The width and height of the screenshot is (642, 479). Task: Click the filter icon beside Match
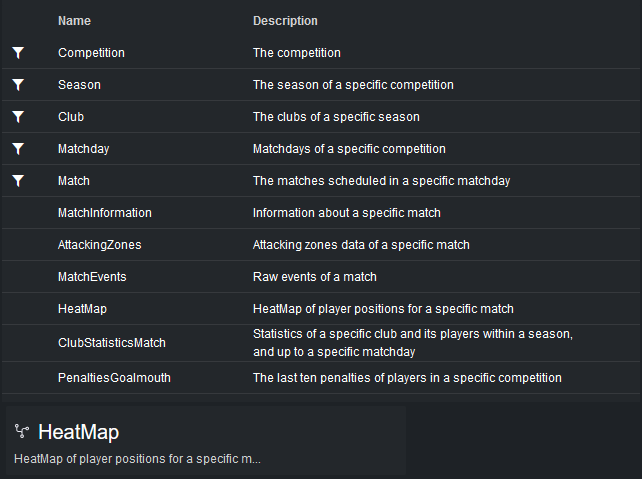tap(18, 181)
